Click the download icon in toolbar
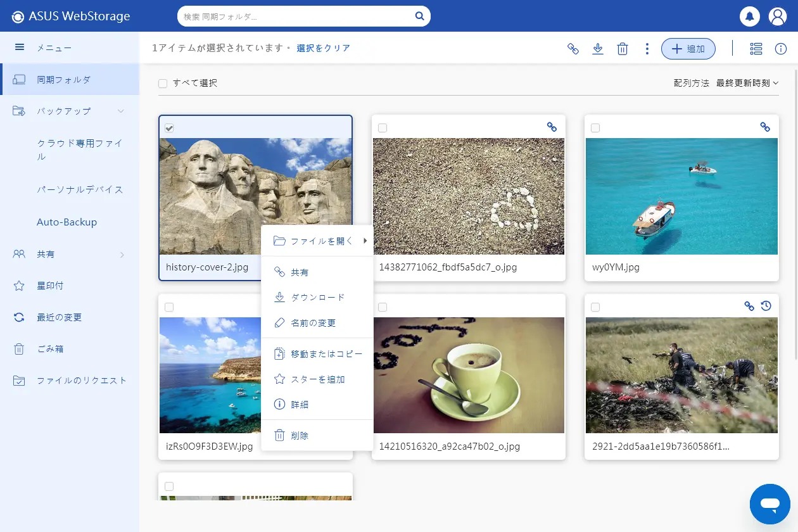The height and width of the screenshot is (532, 798). [598, 49]
